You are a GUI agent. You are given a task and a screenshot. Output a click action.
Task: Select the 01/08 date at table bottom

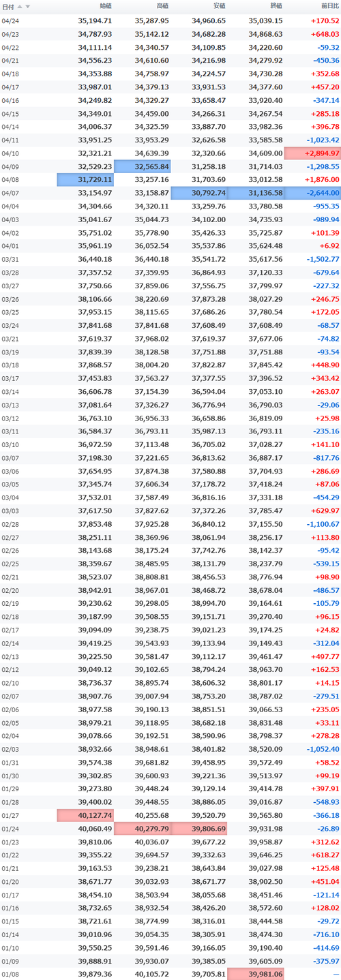tap(10, 973)
